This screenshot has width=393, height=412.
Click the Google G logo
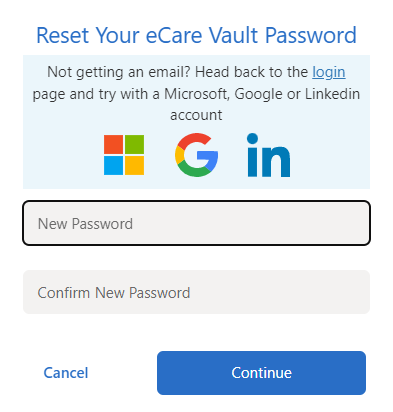pyautogui.click(x=196, y=155)
